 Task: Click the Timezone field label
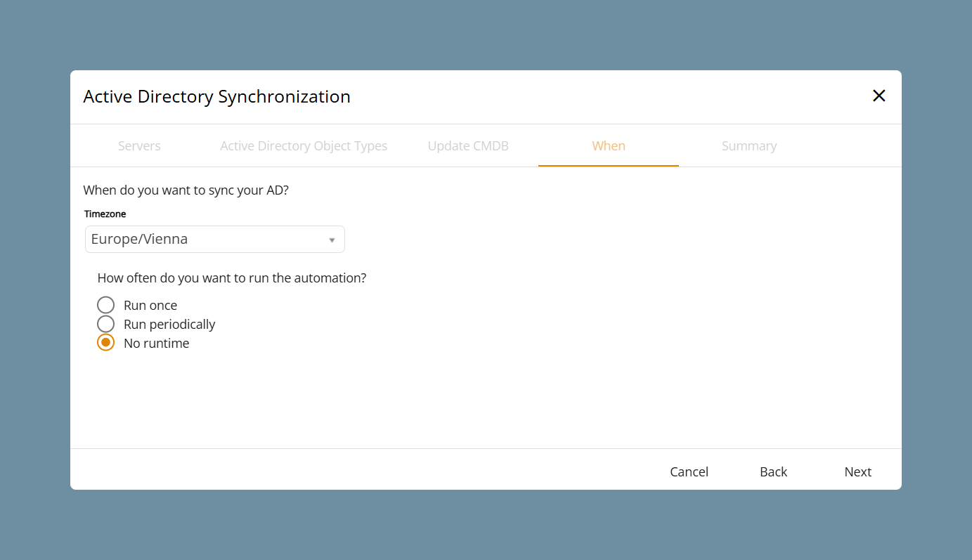[105, 214]
